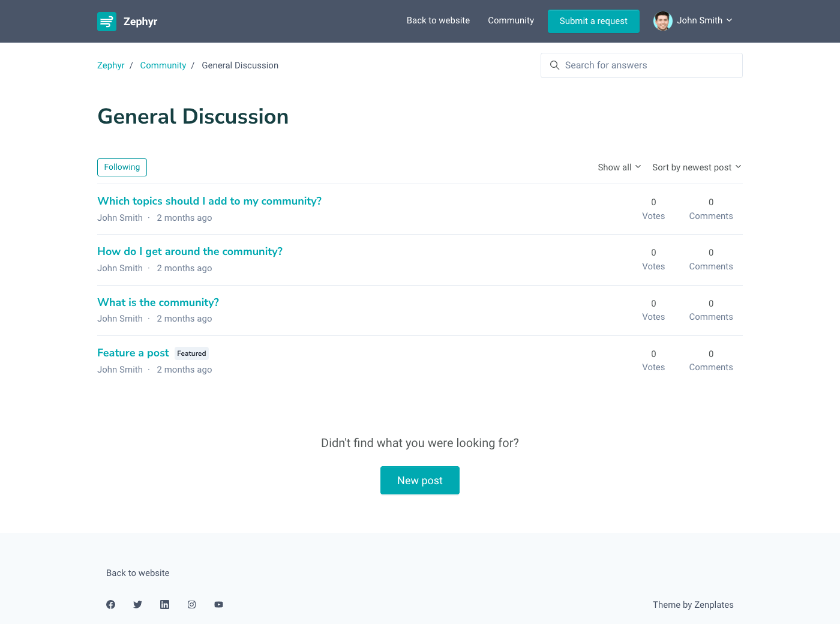Click the magnifier icon in search box
The image size is (840, 624).
(554, 65)
